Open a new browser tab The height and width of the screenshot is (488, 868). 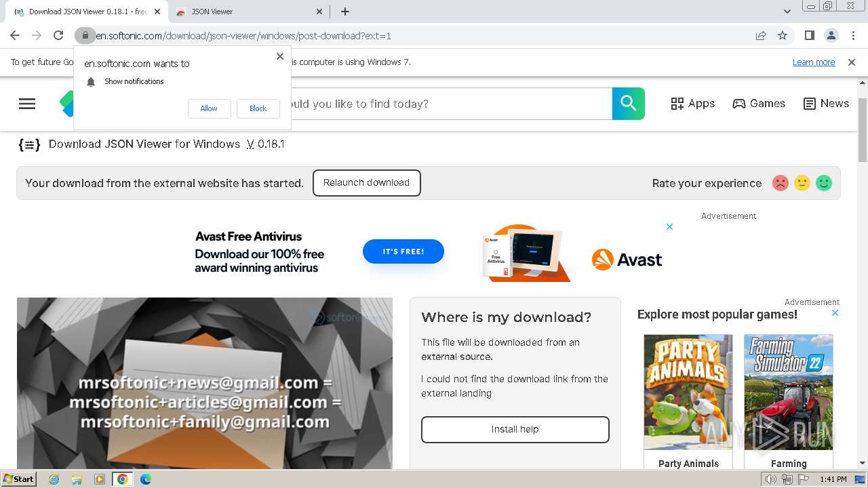(345, 12)
